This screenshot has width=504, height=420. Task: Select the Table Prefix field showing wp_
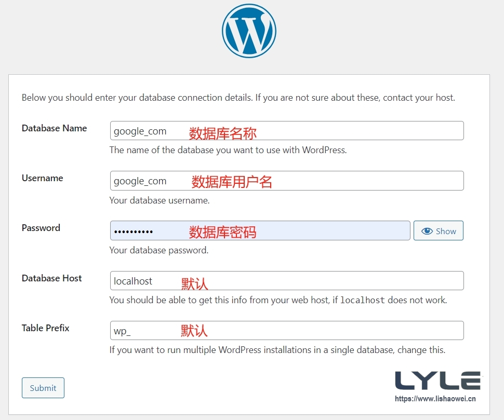pyautogui.click(x=287, y=330)
